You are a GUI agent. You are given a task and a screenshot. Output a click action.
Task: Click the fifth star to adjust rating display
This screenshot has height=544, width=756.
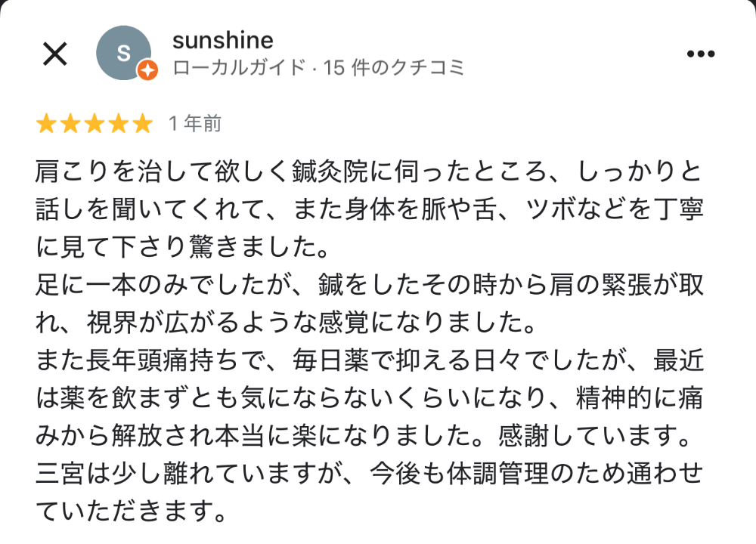coord(144,122)
